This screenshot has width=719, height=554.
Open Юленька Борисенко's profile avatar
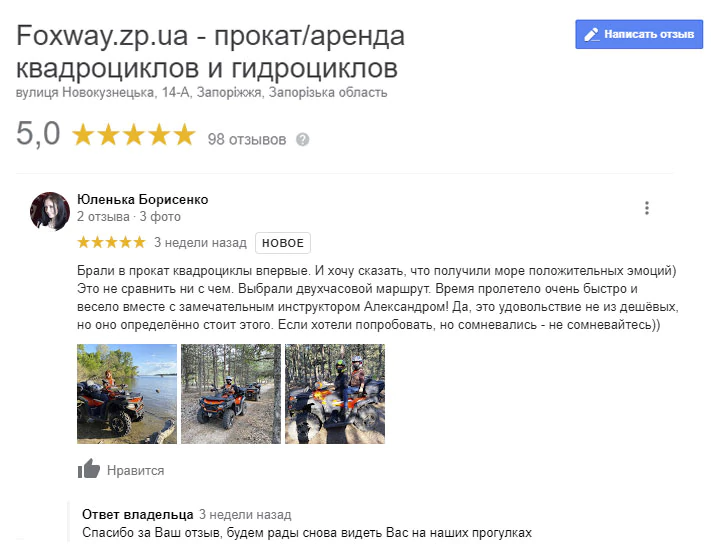coord(50,211)
